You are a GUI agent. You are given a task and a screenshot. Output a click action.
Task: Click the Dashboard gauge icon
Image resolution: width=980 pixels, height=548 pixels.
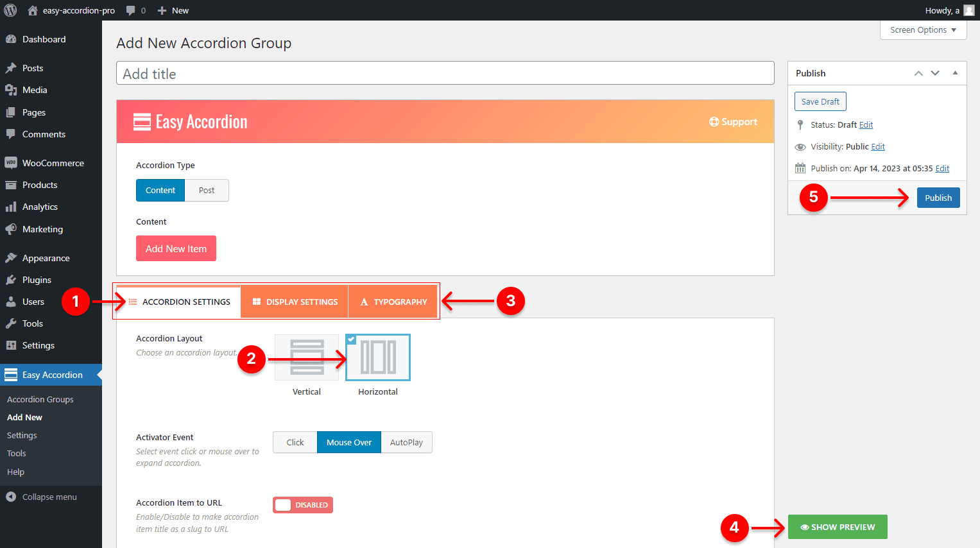click(11, 39)
